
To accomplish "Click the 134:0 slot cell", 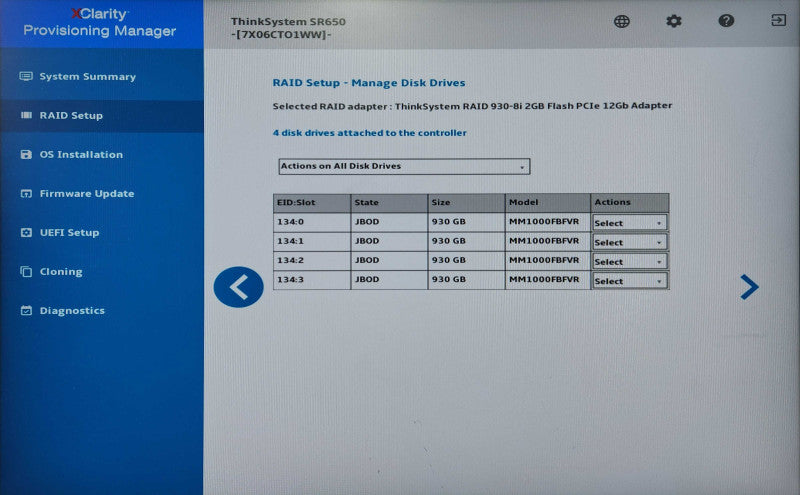I will 312,222.
